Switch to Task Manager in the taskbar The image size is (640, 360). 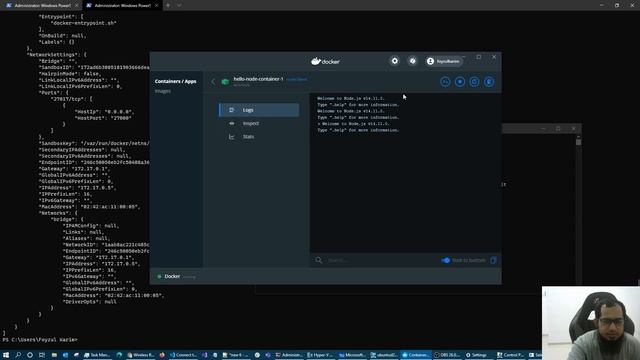(x=97, y=355)
